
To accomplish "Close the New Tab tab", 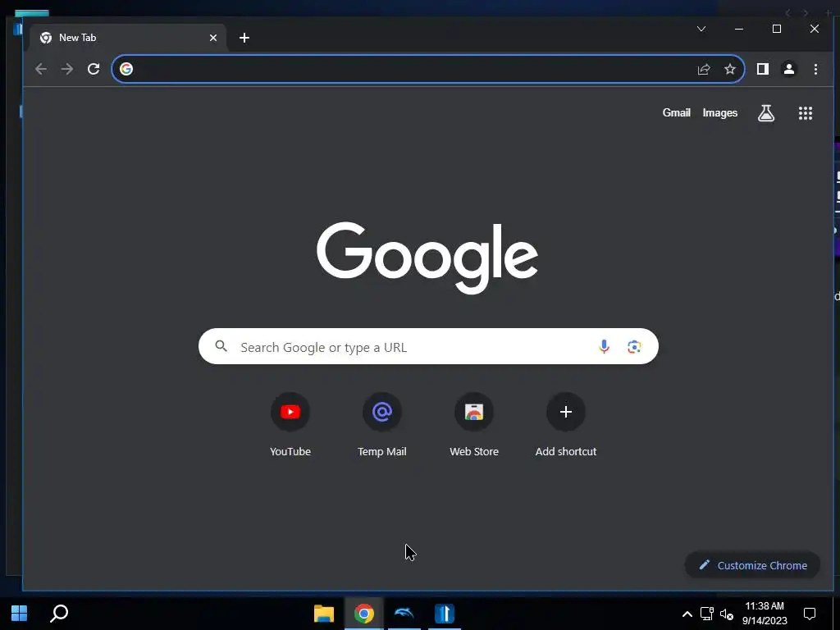I will point(213,38).
